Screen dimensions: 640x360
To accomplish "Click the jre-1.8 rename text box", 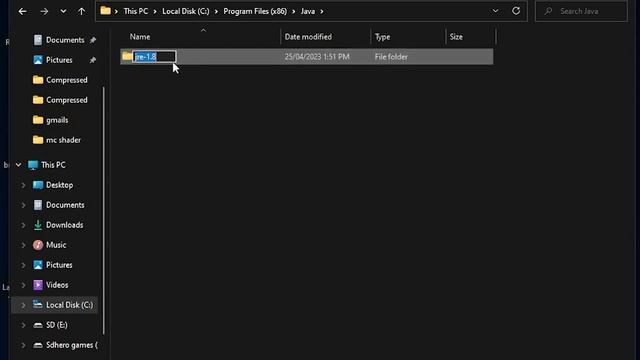I will click(x=154, y=57).
